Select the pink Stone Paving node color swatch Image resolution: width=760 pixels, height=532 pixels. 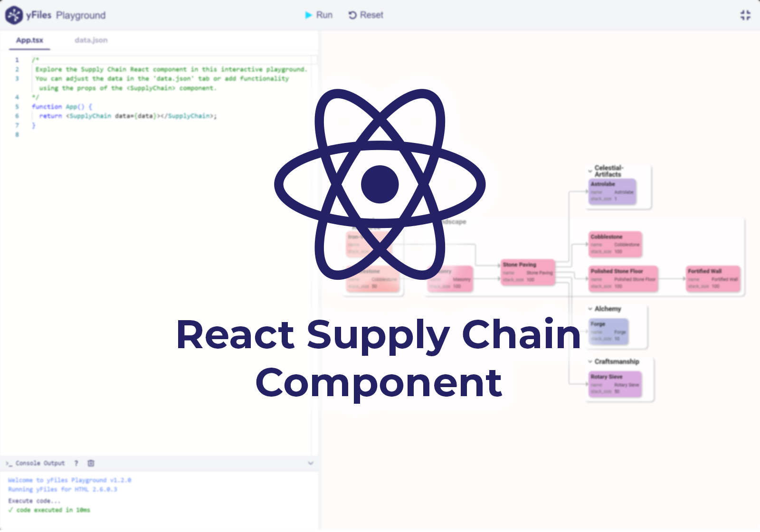pyautogui.click(x=528, y=272)
